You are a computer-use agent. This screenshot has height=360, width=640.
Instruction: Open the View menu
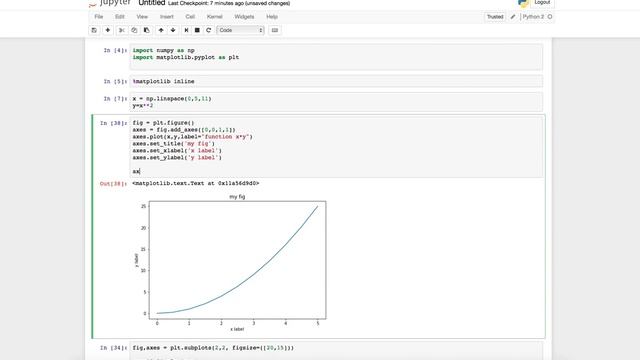[142, 17]
